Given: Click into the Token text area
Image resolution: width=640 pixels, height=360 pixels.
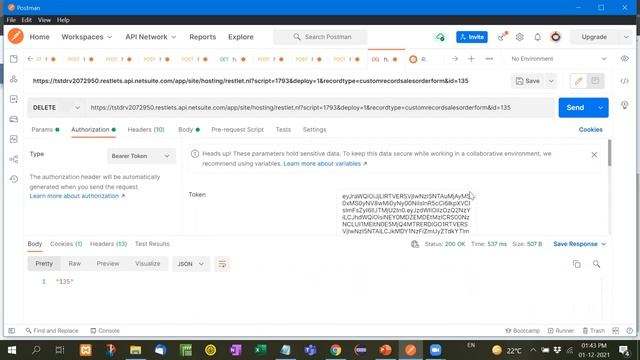Looking at the screenshot, I should 406,213.
